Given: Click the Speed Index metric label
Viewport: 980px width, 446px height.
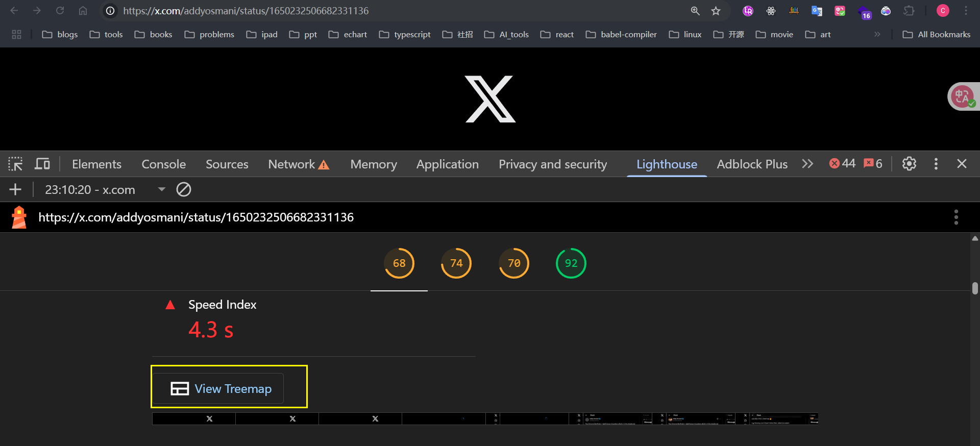Looking at the screenshot, I should 222,305.
